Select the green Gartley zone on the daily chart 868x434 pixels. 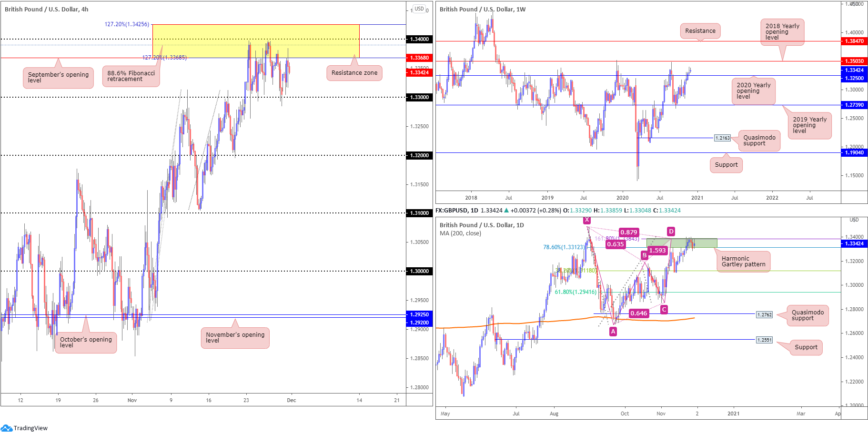point(682,243)
